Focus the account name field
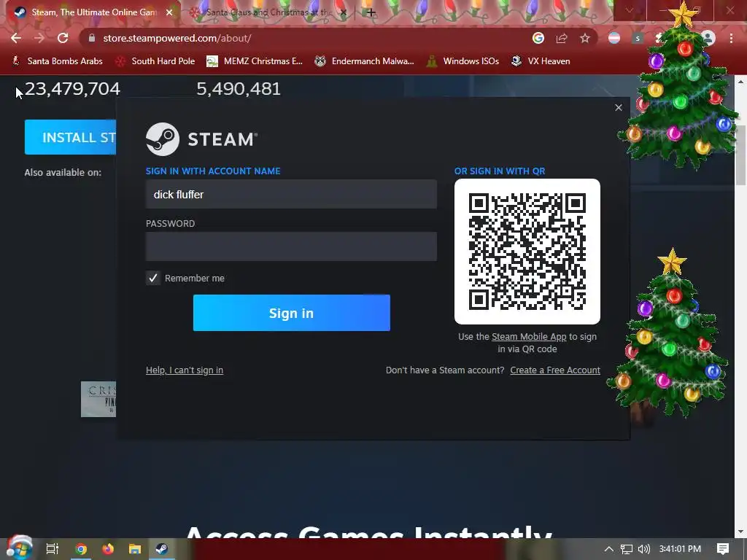Image resolution: width=747 pixels, height=560 pixels. 291,194
